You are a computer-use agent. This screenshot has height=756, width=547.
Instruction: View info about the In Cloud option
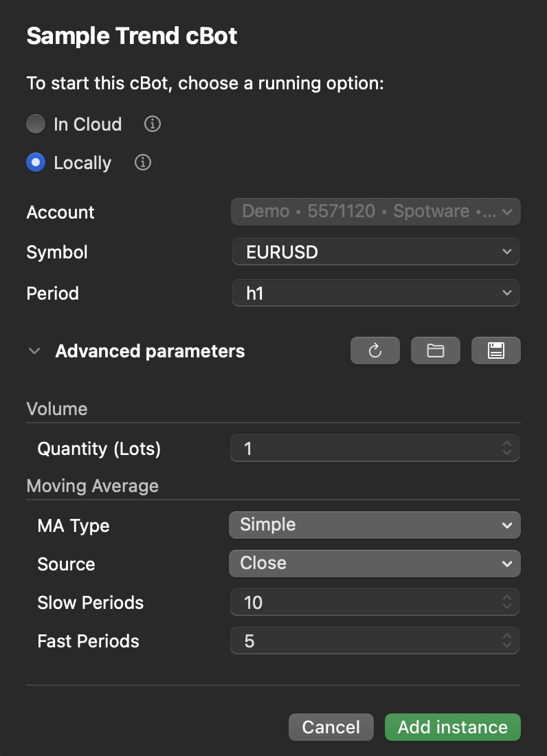(151, 124)
